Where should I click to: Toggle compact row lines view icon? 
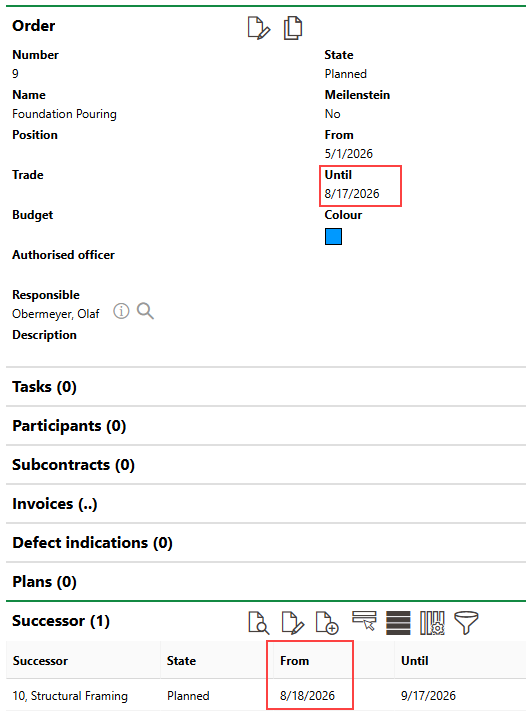[398, 623]
